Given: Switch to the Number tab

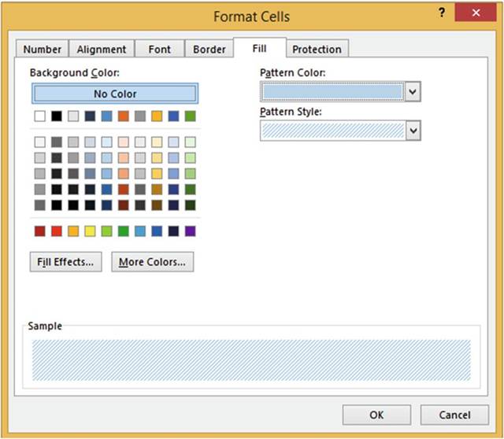Looking at the screenshot, I should (43, 49).
